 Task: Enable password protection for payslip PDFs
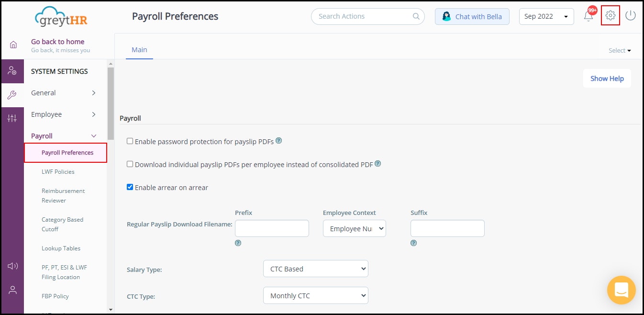(130, 141)
